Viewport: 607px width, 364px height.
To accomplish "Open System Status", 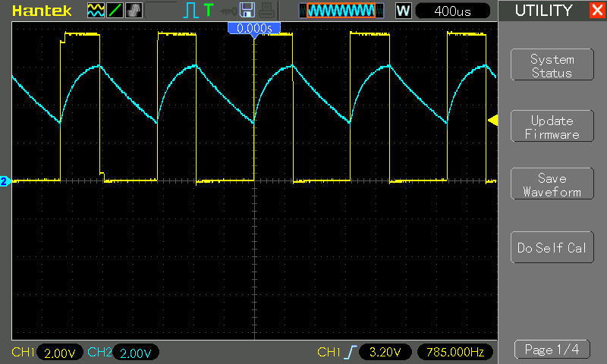I will 552,64.
